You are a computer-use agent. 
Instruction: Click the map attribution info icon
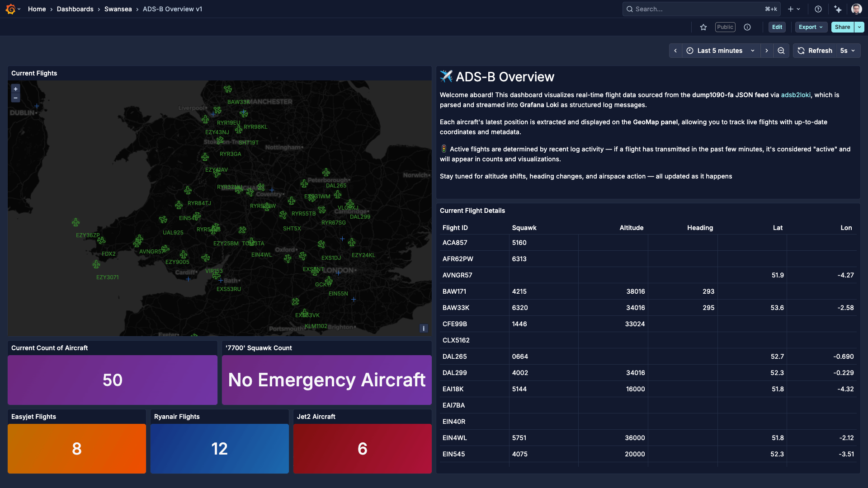point(423,328)
